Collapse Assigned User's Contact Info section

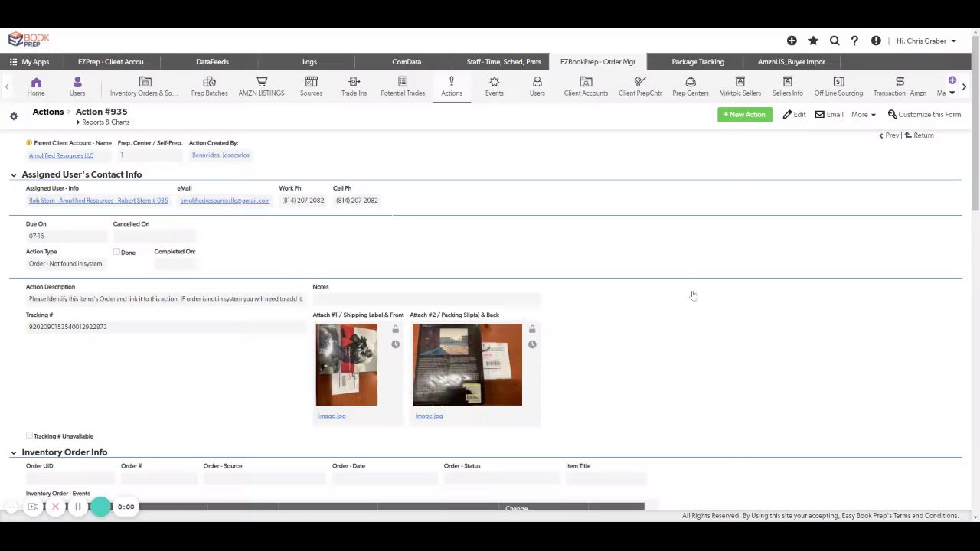click(x=13, y=174)
